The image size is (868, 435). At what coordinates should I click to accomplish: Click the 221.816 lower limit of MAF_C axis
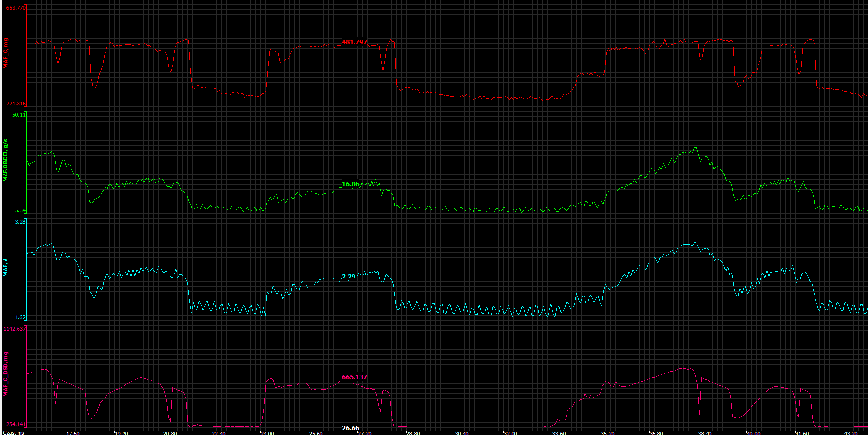tap(16, 104)
